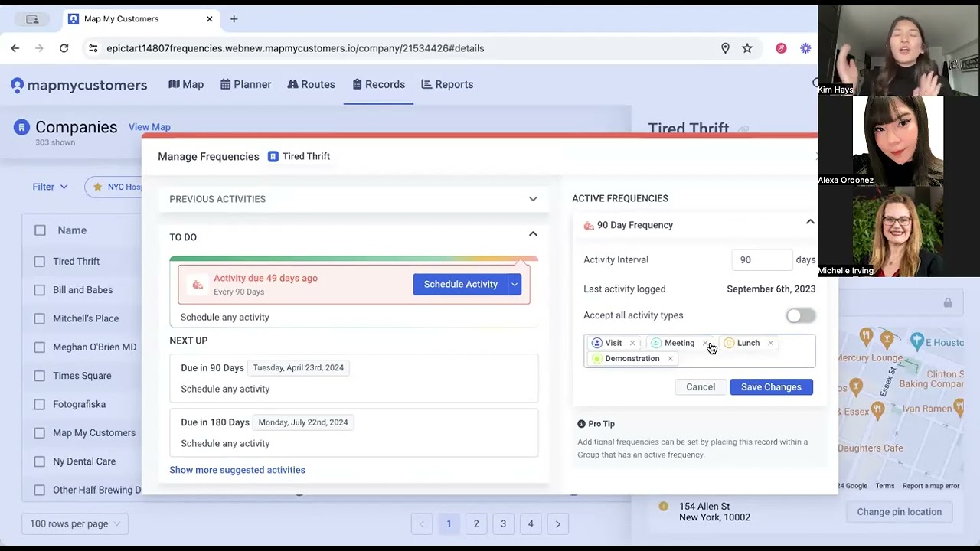The image size is (980, 551).
Task: Check the Bill and Babes row checkbox
Action: coord(39,290)
